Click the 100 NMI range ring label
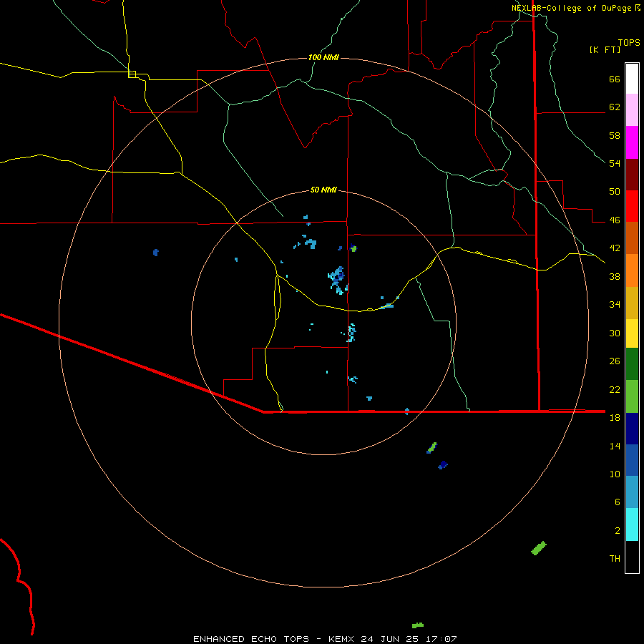Screen dimensions: 644x644 point(323,57)
